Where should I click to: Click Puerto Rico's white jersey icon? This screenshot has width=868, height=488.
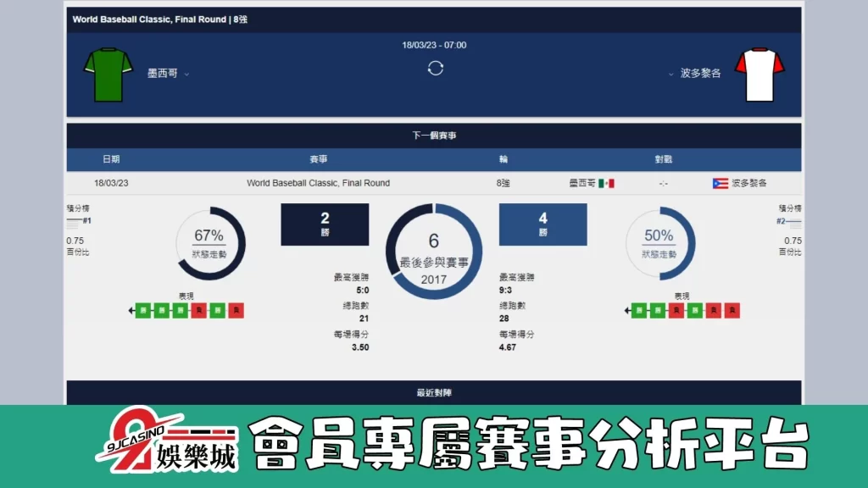tap(760, 73)
